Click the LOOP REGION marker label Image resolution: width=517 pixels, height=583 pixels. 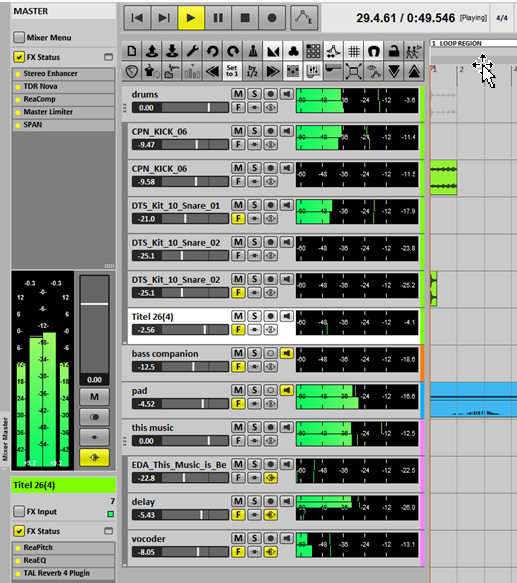(460, 44)
